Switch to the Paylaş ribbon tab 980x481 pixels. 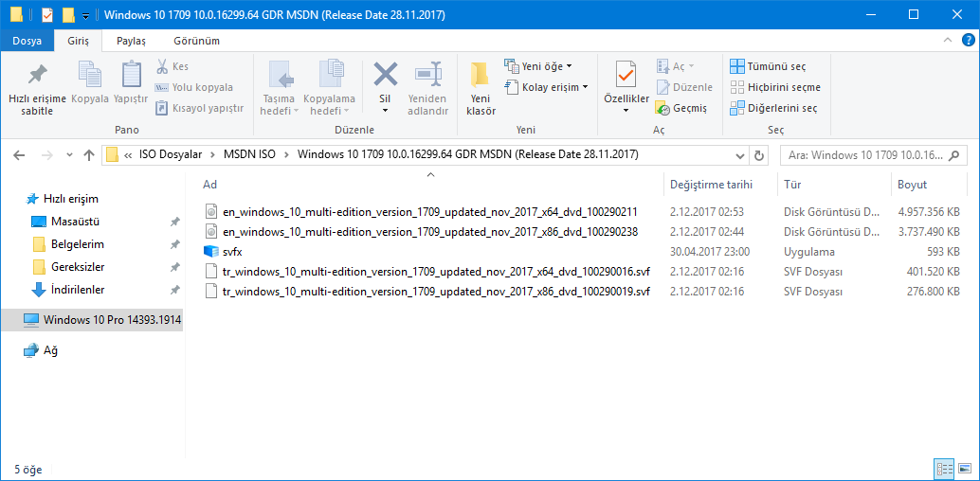click(x=131, y=41)
